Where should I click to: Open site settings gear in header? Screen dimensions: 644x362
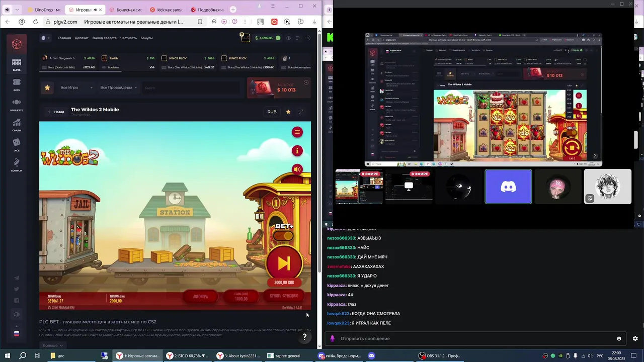[x=288, y=38]
